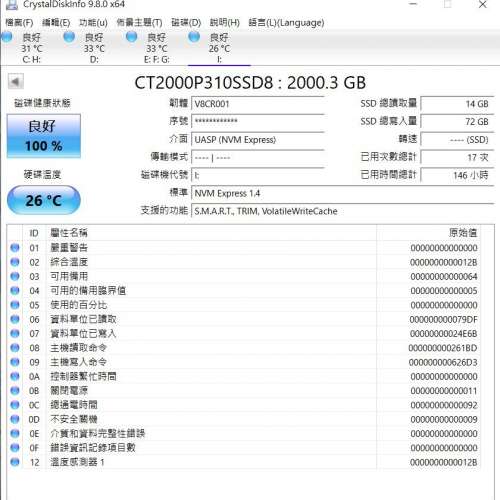Click raw value 0000000024E6B
Screen dimensions: 500x500
tap(443, 334)
